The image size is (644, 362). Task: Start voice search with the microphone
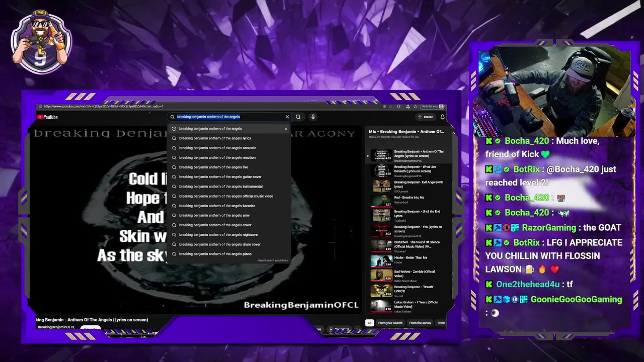[313, 117]
